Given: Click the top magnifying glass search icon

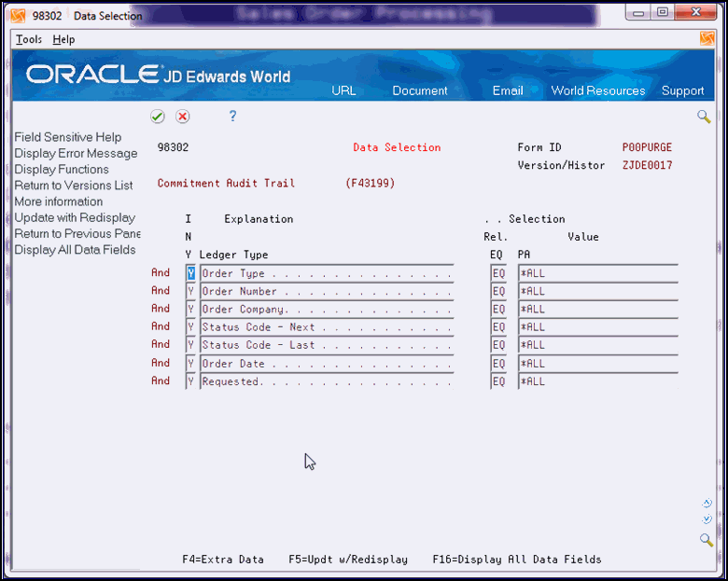Looking at the screenshot, I should pos(704,117).
